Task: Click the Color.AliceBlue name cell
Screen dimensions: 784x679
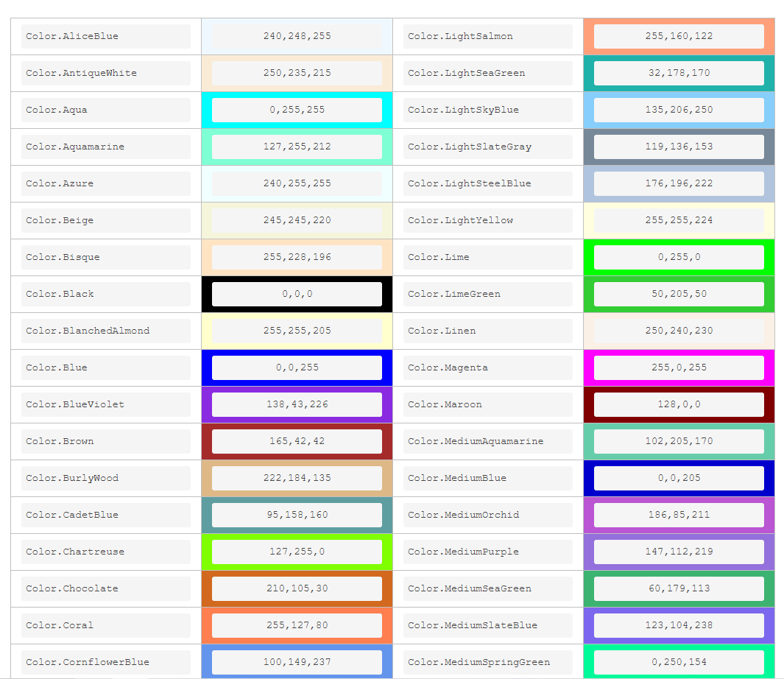Action: click(106, 37)
